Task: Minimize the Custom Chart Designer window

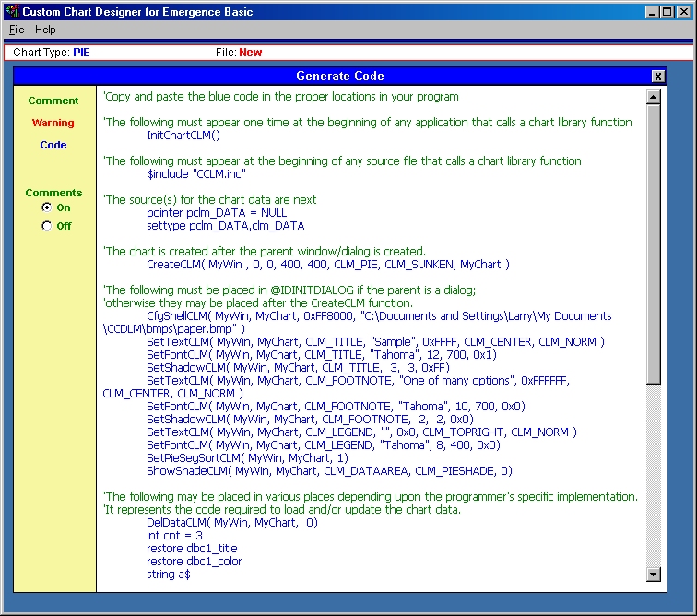Action: tap(652, 12)
